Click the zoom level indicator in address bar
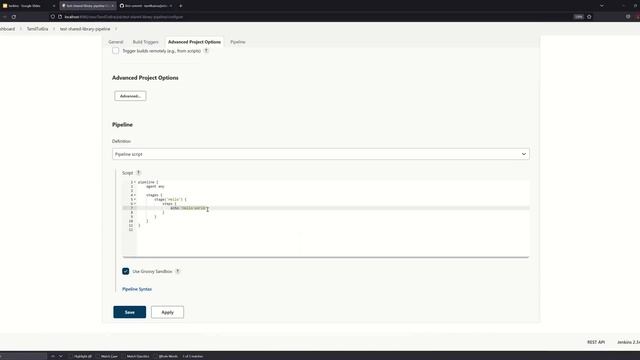Screen dimensions: 640x360 coord(578,17)
